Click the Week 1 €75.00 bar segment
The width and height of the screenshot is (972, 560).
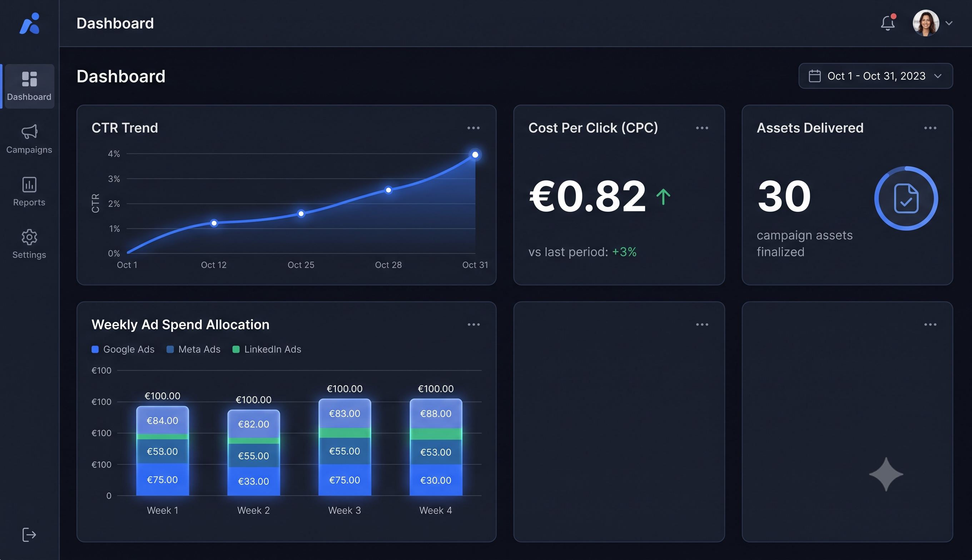[x=162, y=480]
